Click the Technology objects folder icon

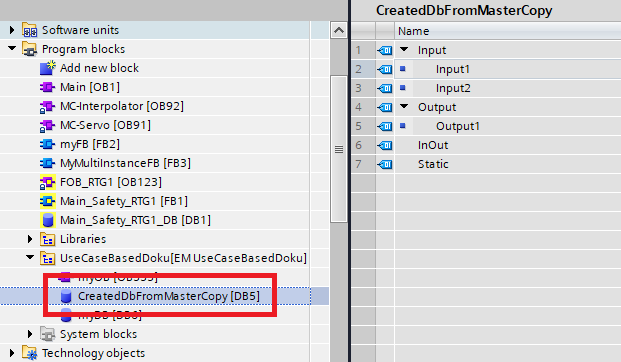(30, 353)
